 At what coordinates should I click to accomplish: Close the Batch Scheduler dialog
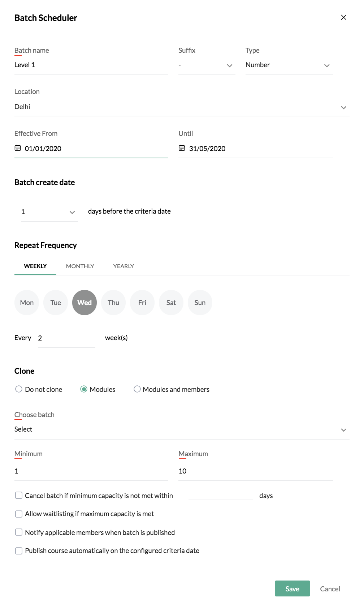click(x=344, y=17)
